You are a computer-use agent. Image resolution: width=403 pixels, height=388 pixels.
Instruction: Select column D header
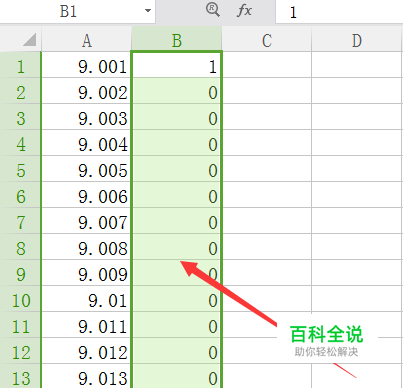357,40
